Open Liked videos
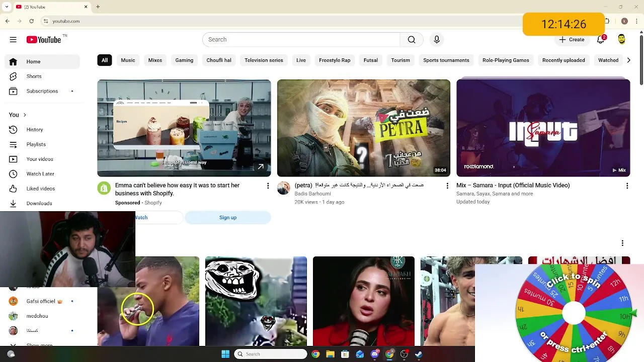The height and width of the screenshot is (362, 644). coord(42,189)
